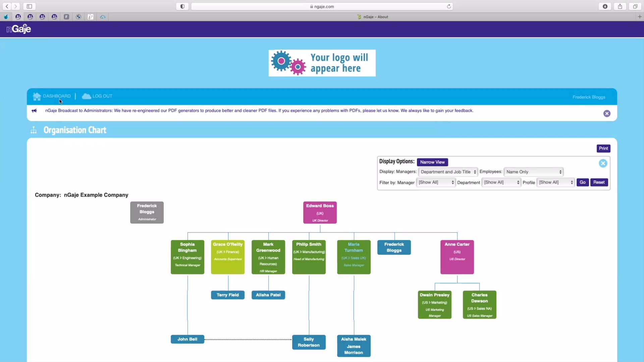Reload the page with refresh icon
644x362 pixels.
coord(449,6)
